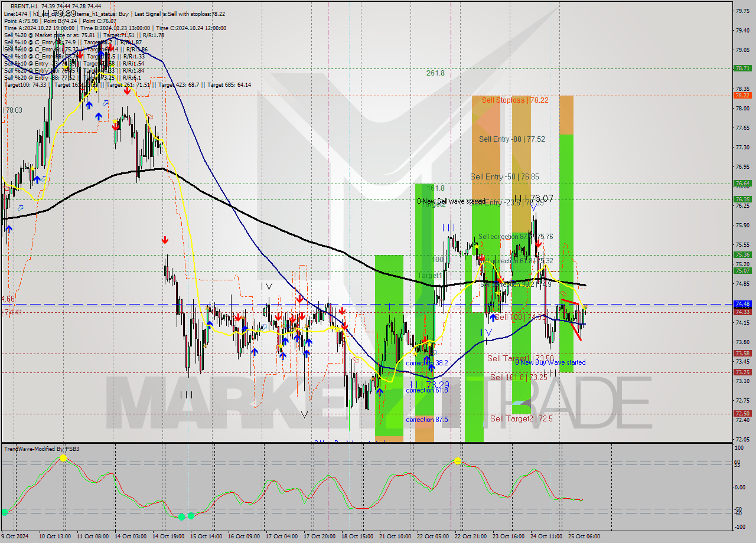This screenshot has width=756, height=543.
Task: Click the 'Sell correction 87.5 | 75.76' label
Action: click(x=516, y=237)
